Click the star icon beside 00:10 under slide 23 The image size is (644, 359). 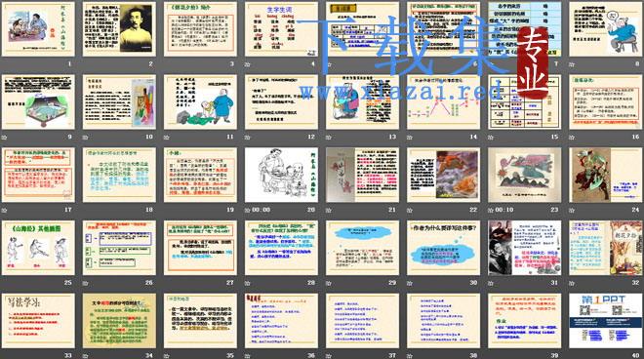tap(491, 210)
